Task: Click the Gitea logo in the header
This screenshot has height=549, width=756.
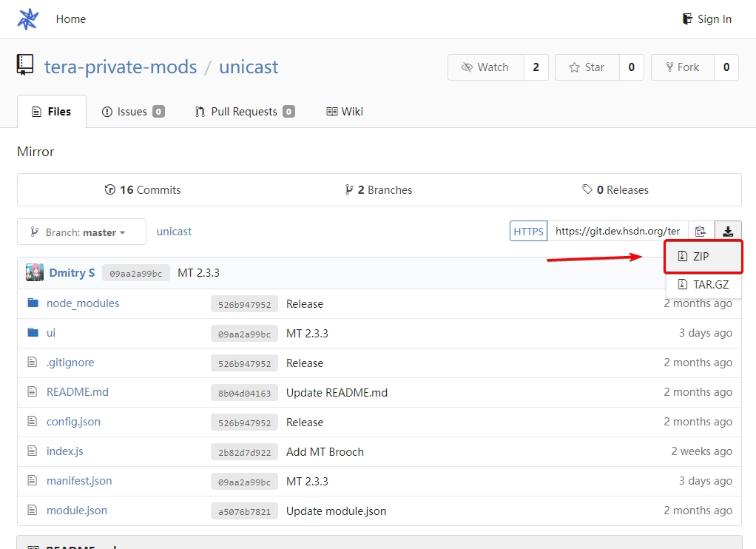Action: [28, 19]
